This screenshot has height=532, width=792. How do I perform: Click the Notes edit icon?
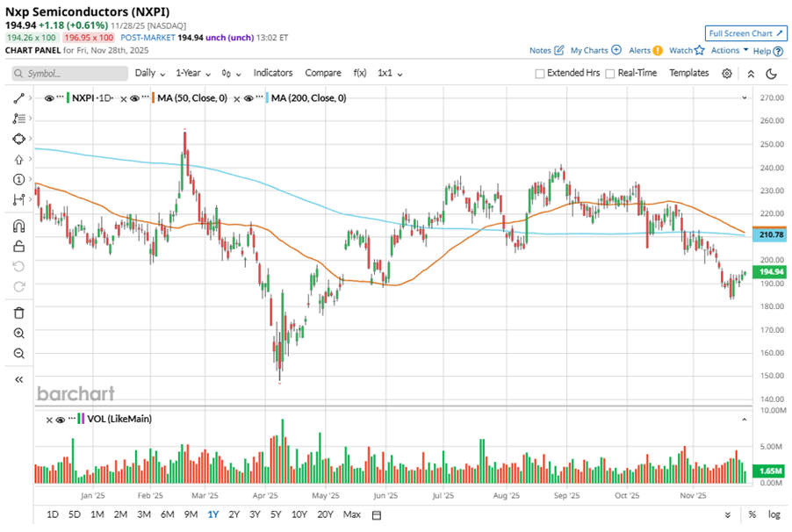[x=558, y=50]
